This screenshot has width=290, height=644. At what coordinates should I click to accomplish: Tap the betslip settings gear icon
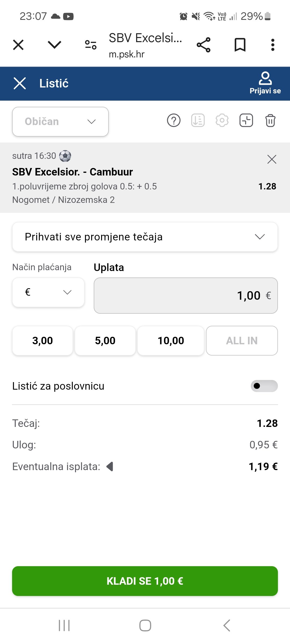pos(222,120)
